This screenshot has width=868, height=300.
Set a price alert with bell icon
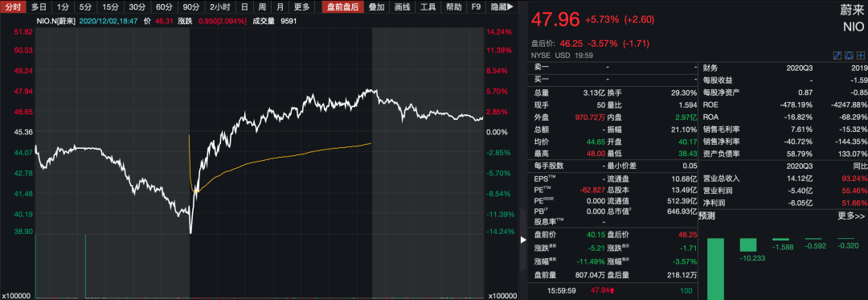tap(849, 55)
